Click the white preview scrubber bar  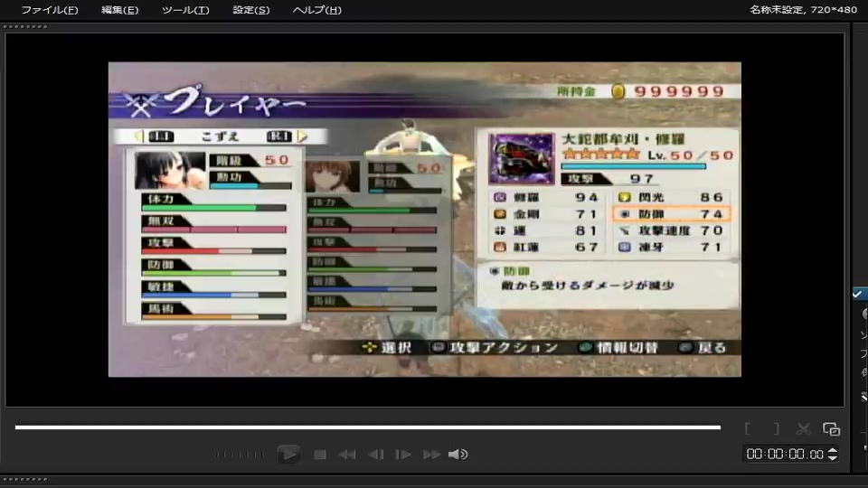point(368,427)
